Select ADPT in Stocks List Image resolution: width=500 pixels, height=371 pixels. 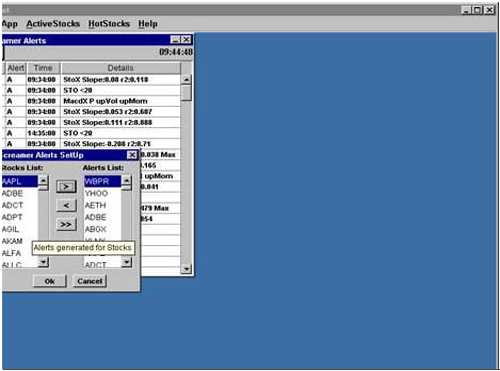(x=20, y=217)
